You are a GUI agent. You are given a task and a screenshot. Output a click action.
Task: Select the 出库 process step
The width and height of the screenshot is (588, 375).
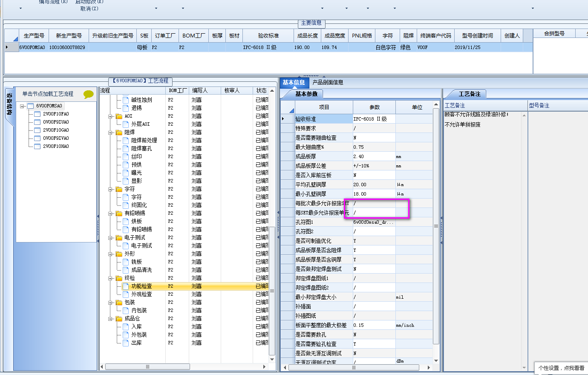click(x=136, y=343)
